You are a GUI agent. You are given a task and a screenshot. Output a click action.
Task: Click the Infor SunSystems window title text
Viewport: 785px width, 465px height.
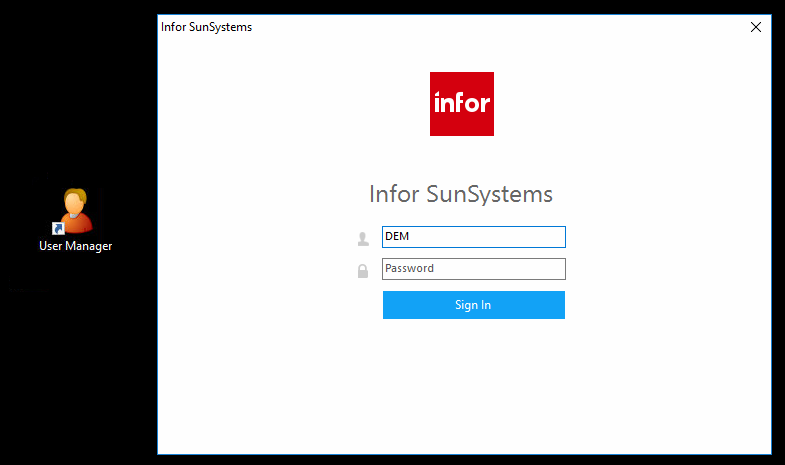[206, 27]
